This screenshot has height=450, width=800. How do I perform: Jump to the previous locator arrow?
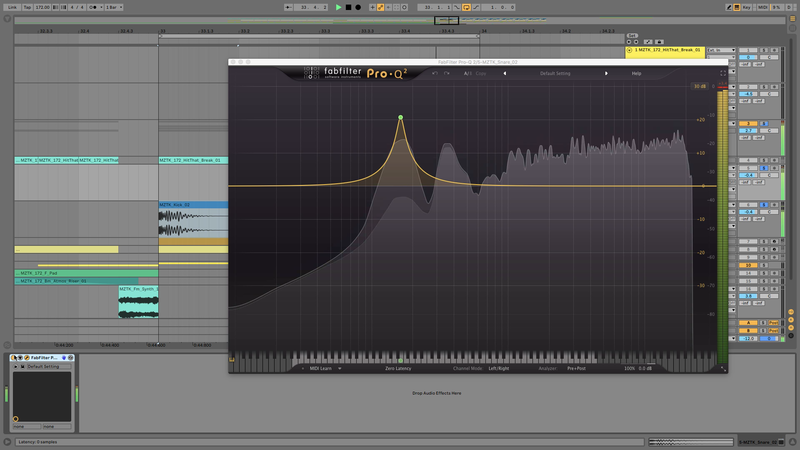click(629, 42)
